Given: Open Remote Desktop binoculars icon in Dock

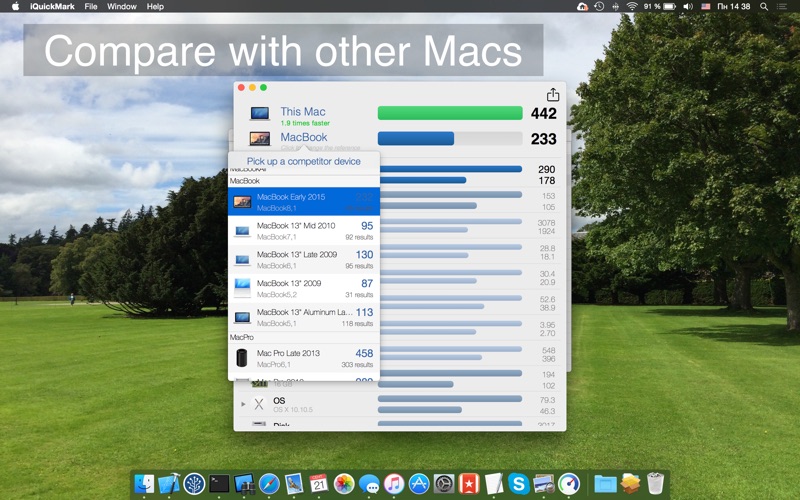Looking at the screenshot, I should [244, 483].
